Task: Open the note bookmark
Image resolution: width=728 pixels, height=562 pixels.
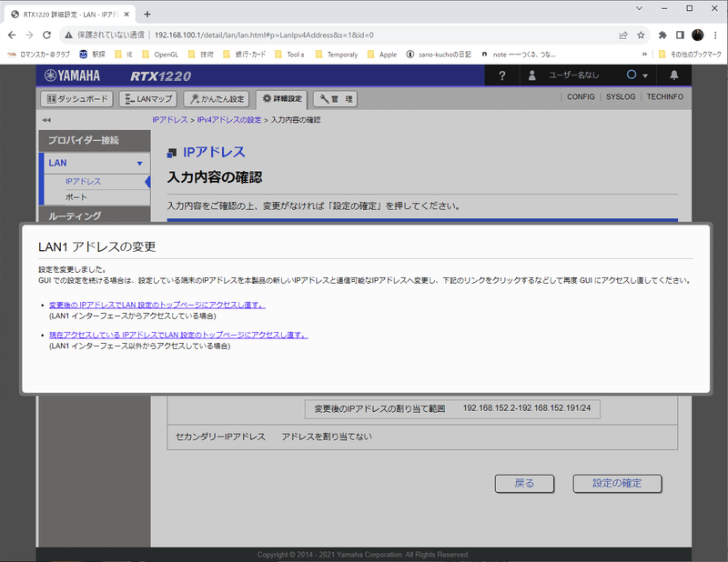Action: tap(518, 55)
